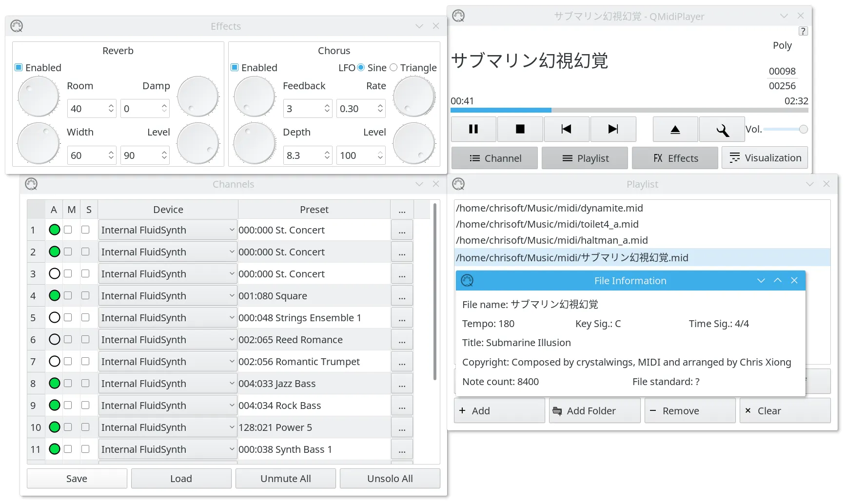Mute channel 1 checkbox
The height and width of the screenshot is (504, 865).
[x=68, y=230]
